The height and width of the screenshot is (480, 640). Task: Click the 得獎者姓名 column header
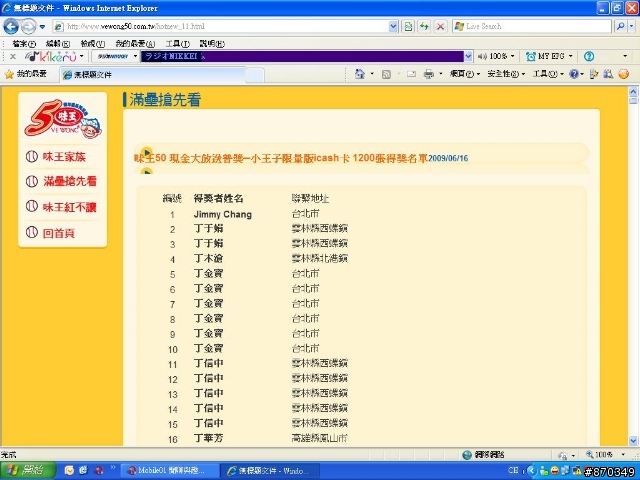218,199
